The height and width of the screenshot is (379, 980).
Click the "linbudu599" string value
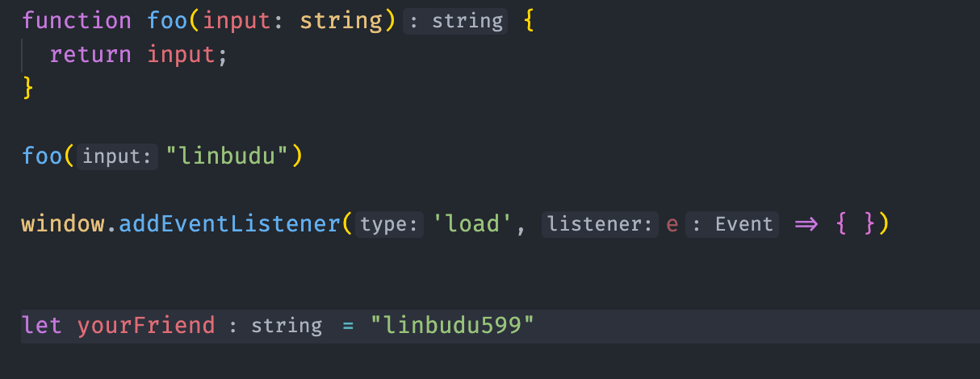point(452,326)
